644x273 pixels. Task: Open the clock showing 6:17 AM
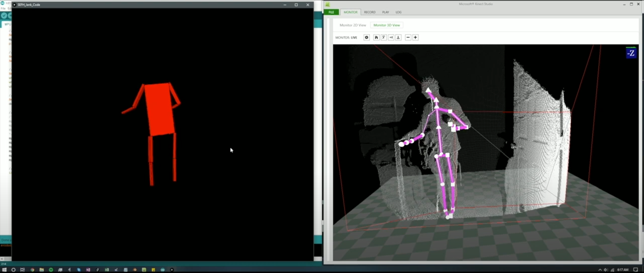[623, 270]
